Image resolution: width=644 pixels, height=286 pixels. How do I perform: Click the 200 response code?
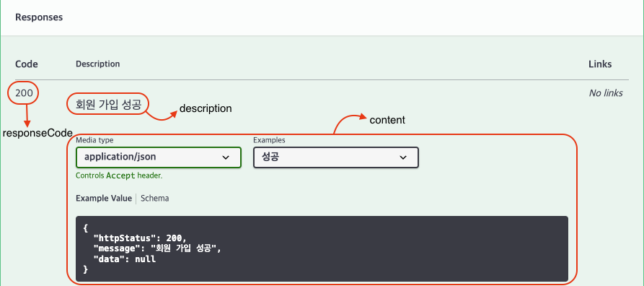pos(24,93)
